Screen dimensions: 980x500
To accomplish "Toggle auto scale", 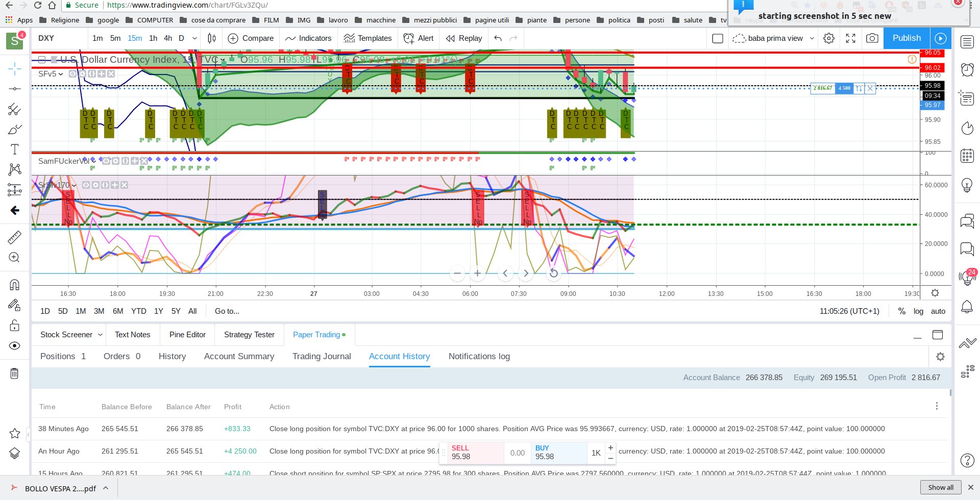I will (938, 311).
